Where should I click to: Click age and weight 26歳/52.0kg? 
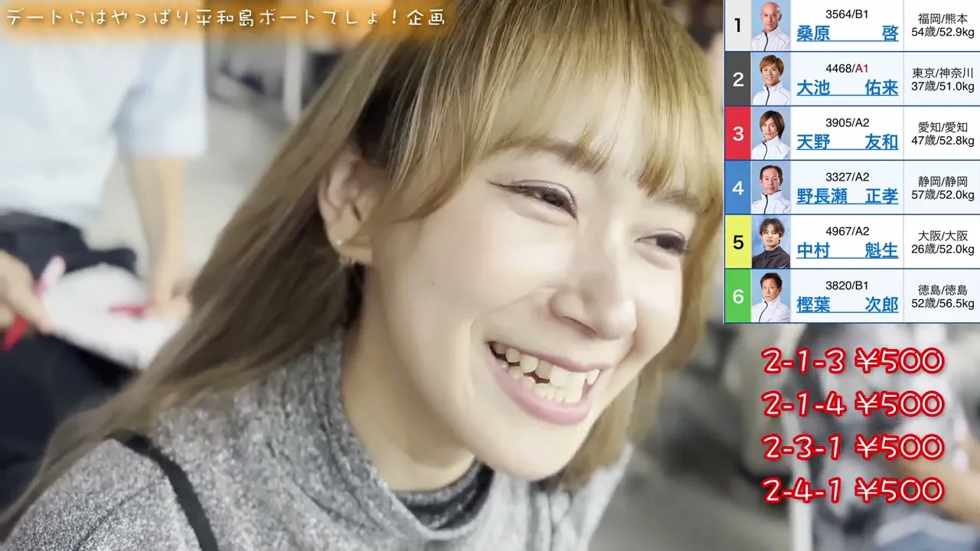[942, 249]
